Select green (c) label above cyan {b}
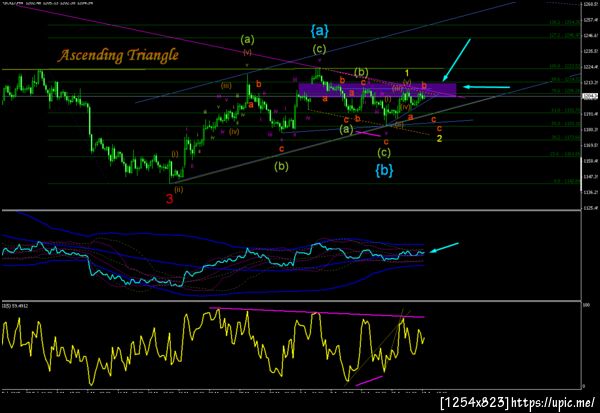 click(384, 153)
